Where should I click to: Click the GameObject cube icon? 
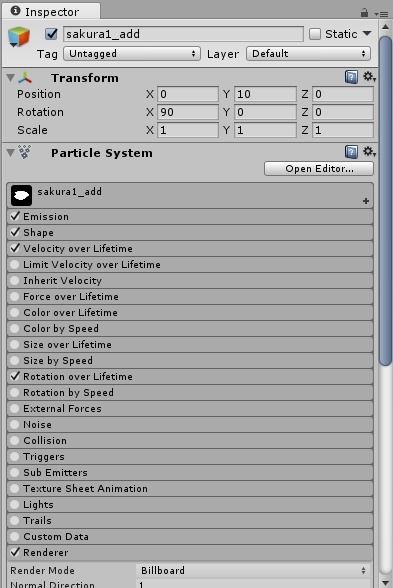click(19, 37)
